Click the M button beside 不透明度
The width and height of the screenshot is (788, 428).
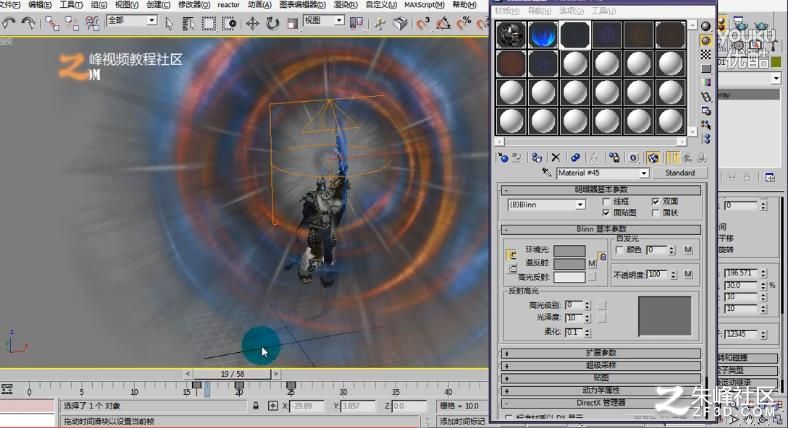point(688,274)
